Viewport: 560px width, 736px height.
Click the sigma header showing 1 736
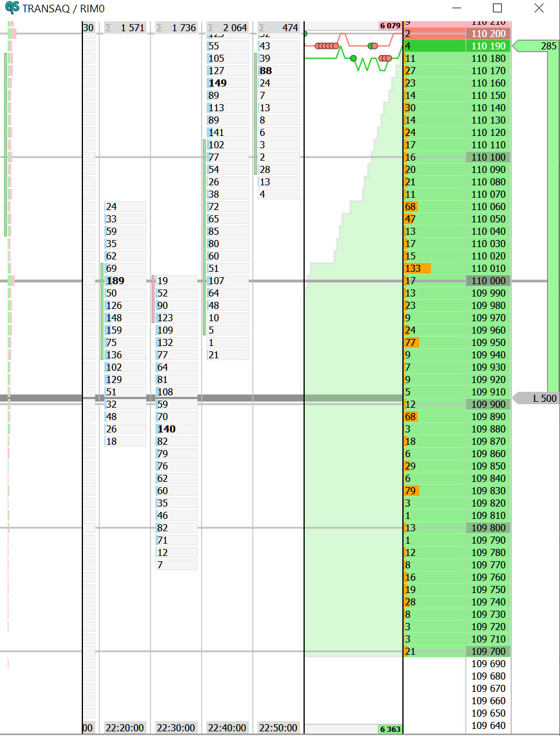point(176,28)
